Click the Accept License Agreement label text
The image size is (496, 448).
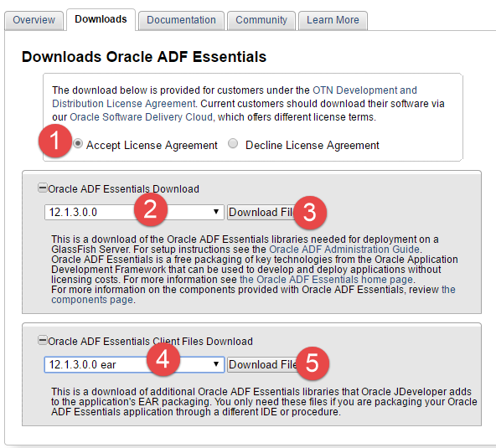click(152, 145)
